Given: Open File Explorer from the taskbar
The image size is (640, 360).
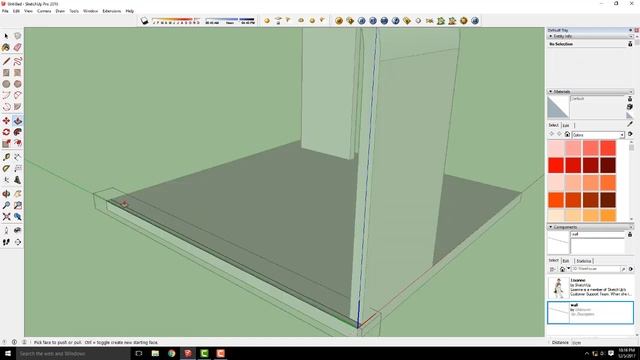Looking at the screenshot, I should 155,353.
